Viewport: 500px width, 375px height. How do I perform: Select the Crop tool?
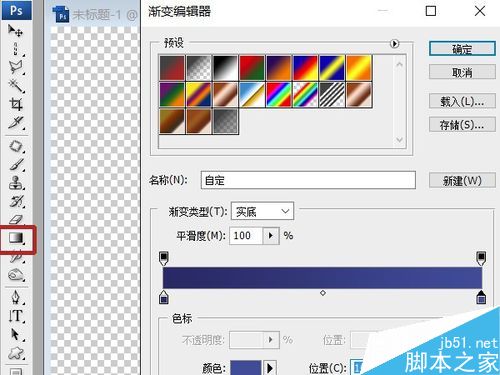click(15, 104)
